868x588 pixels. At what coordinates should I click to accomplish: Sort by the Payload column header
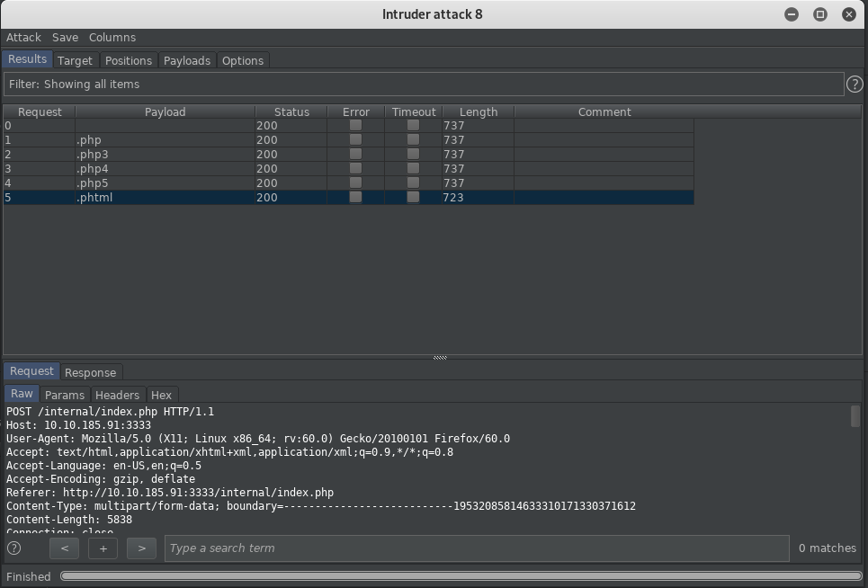pos(165,111)
